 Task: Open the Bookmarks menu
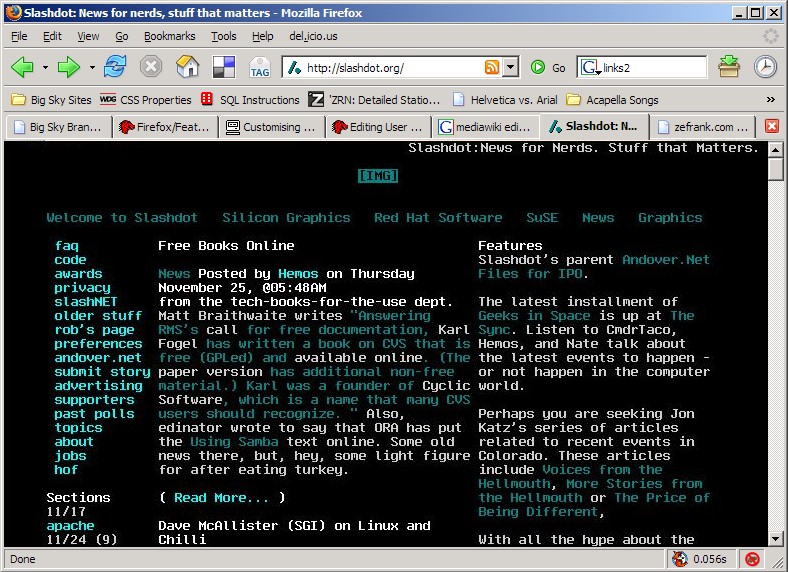[169, 36]
